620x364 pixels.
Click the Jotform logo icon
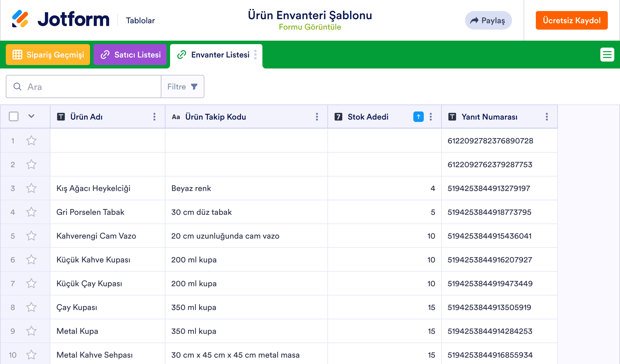pos(20,19)
